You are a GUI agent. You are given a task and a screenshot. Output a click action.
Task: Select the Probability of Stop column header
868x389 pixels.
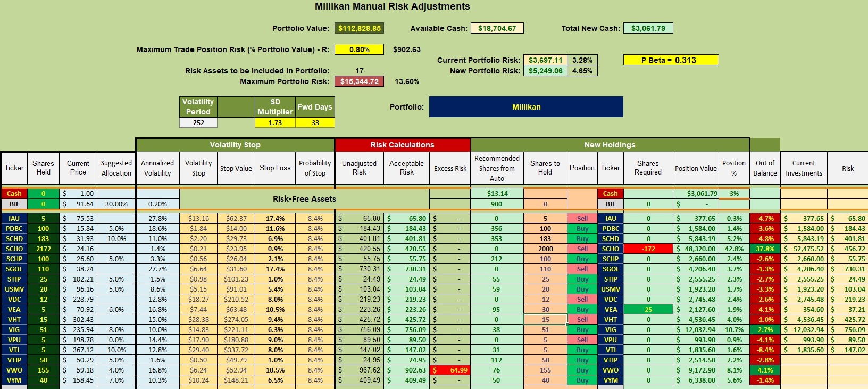315,168
